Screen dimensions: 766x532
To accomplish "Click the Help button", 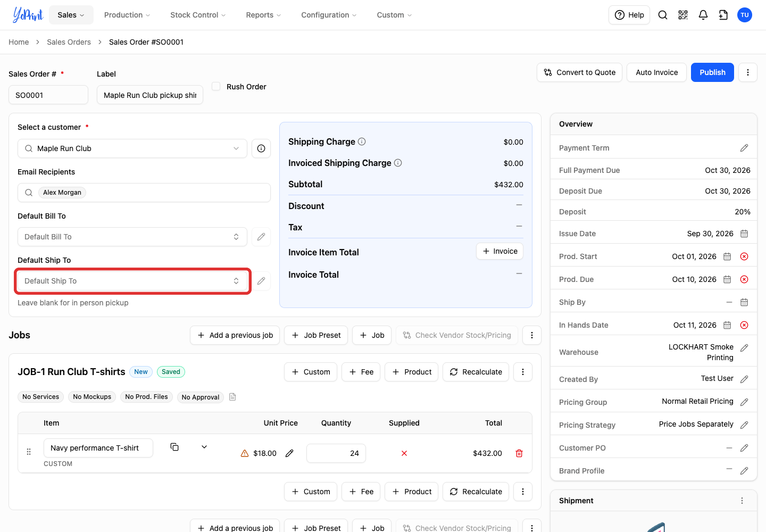I will (x=629, y=15).
